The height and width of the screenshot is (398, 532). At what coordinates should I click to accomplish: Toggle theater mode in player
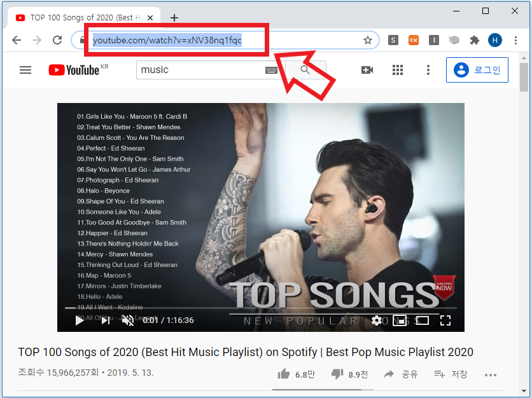click(x=423, y=320)
